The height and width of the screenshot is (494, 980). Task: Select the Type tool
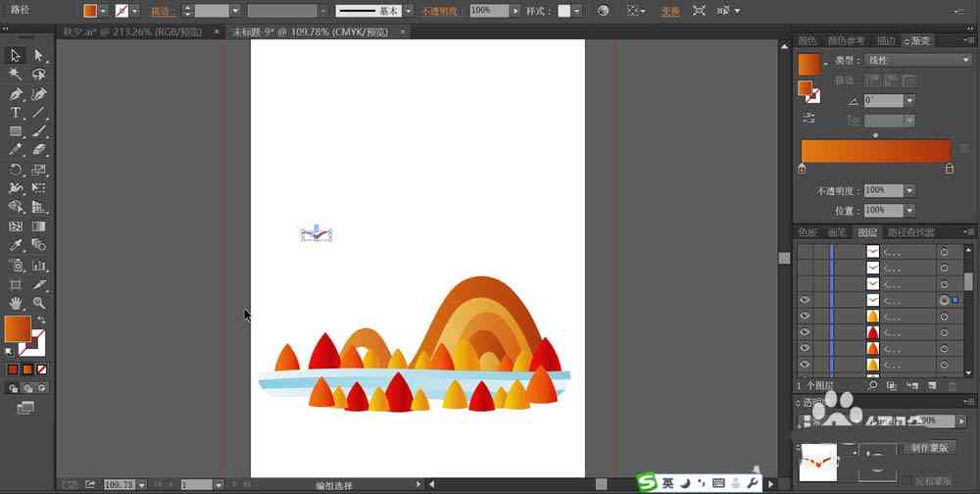click(x=16, y=113)
